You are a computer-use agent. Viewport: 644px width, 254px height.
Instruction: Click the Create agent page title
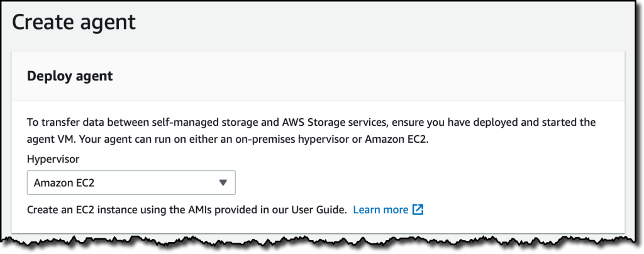[x=74, y=22]
